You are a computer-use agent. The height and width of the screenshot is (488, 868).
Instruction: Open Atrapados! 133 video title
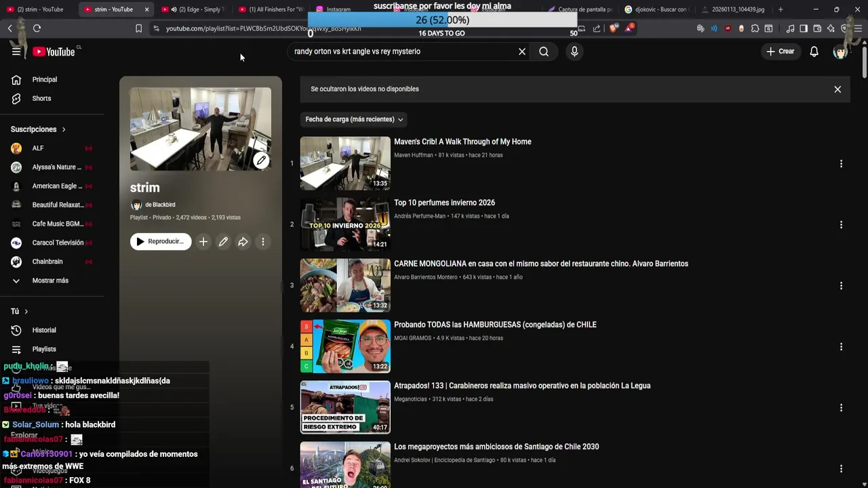click(x=522, y=386)
